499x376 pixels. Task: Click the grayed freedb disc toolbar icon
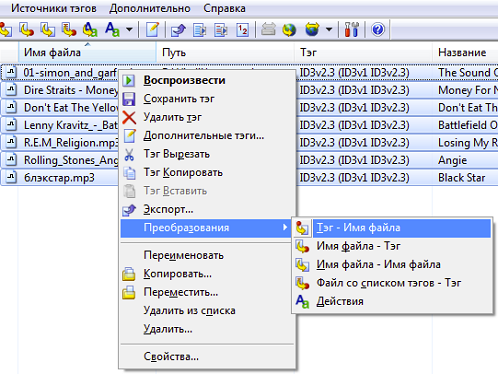pyautogui.click(x=268, y=30)
